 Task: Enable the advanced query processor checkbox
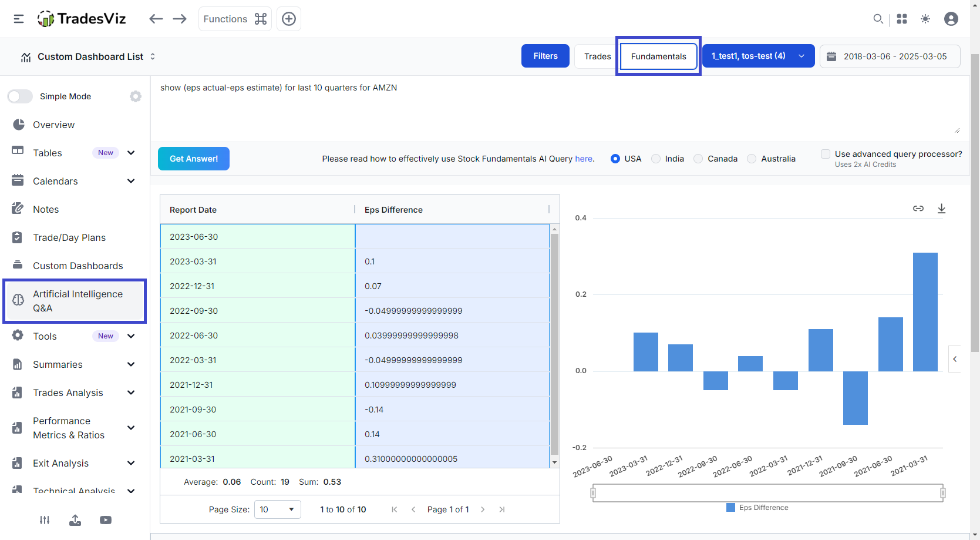[826, 154]
